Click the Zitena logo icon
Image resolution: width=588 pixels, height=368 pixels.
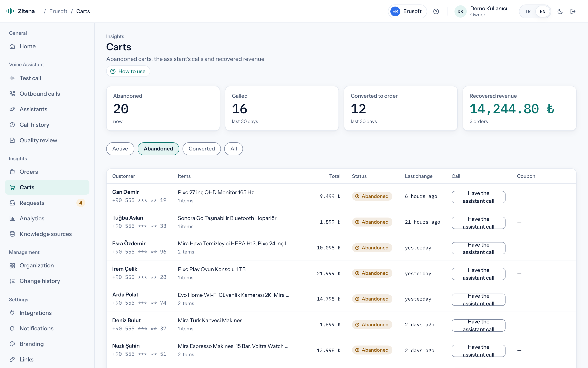(x=10, y=11)
